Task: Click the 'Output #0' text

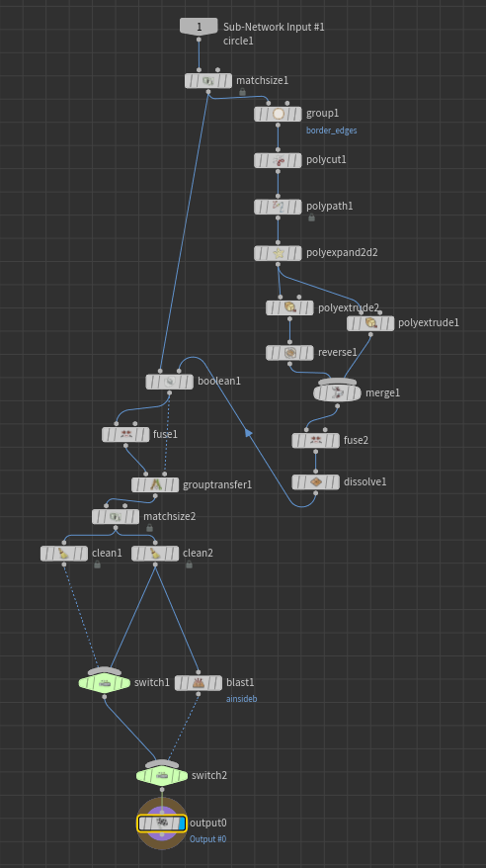Action: (207, 839)
